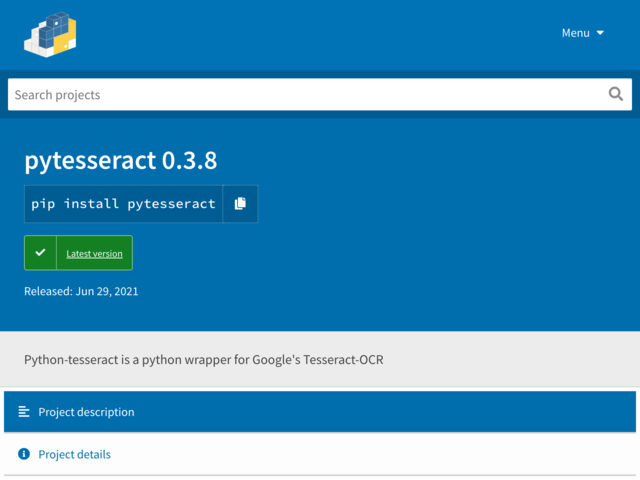Focus the Search projects field
The image size is (640, 480).
(x=320, y=94)
